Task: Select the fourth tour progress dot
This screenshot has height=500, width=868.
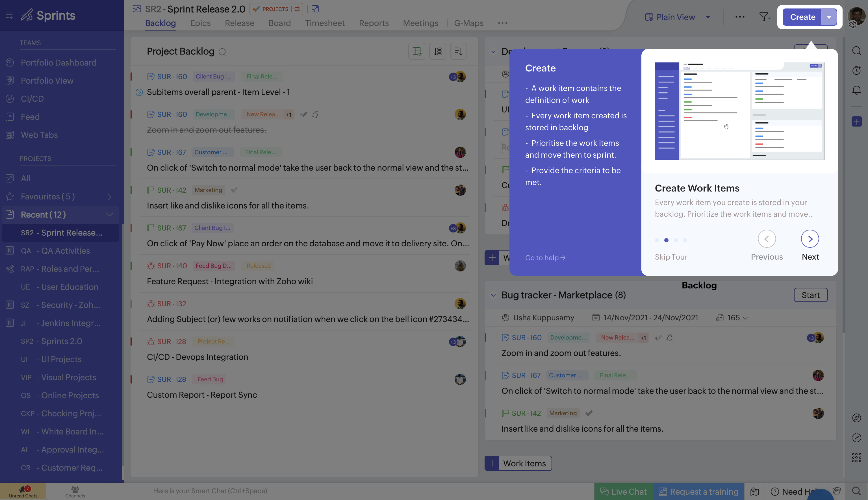Action: [685, 240]
